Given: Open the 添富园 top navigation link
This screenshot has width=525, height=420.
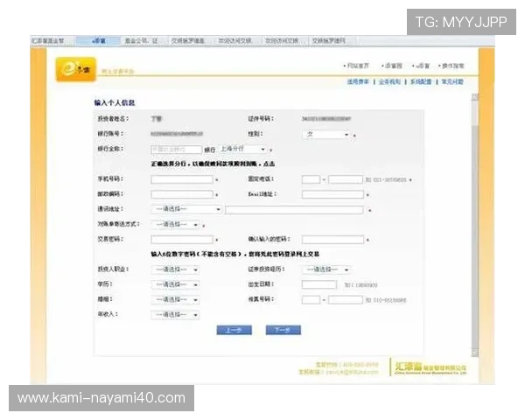Looking at the screenshot, I should coord(394,66).
